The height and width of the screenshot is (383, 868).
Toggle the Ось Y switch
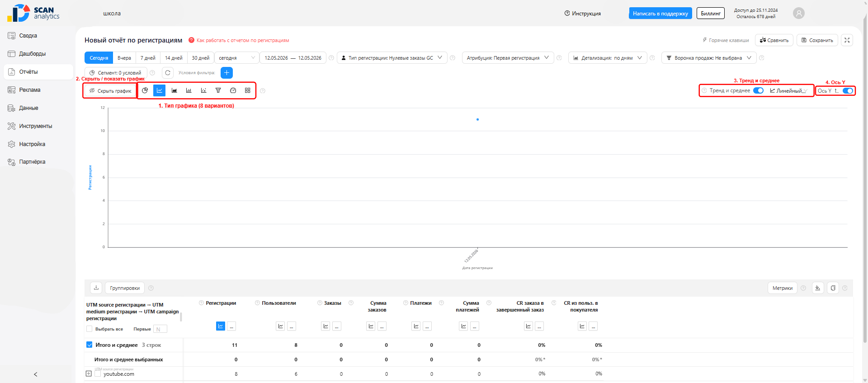[848, 91]
